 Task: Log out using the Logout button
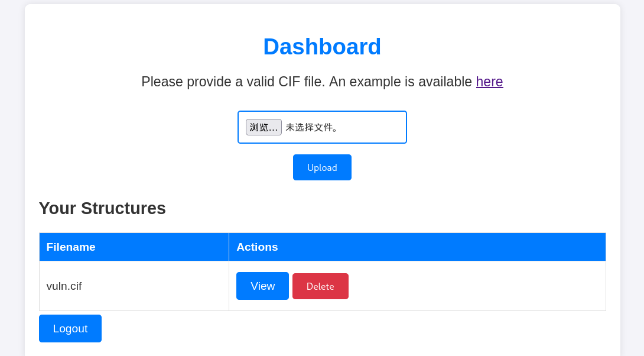pyautogui.click(x=70, y=329)
